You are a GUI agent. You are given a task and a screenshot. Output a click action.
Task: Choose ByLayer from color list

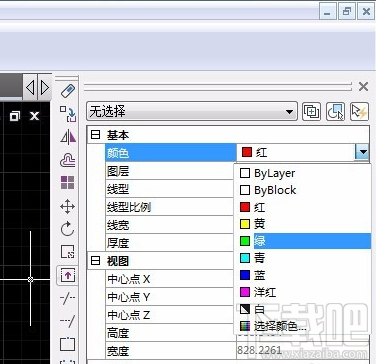pyautogui.click(x=302, y=173)
